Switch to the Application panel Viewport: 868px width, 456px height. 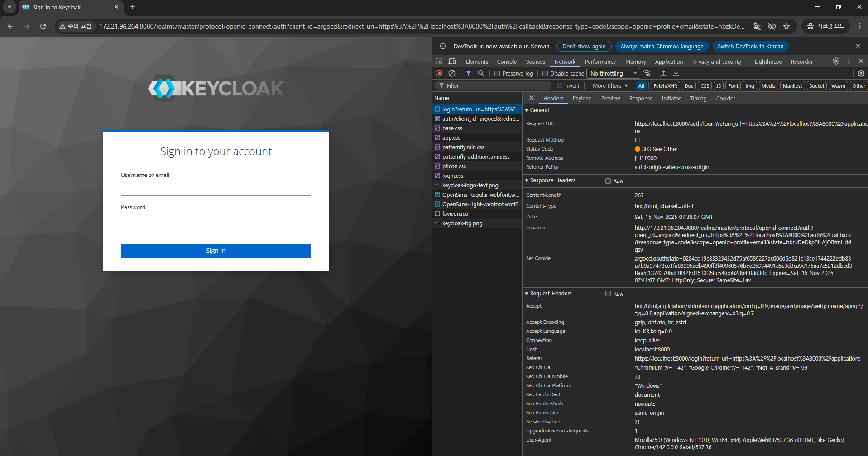coord(669,62)
